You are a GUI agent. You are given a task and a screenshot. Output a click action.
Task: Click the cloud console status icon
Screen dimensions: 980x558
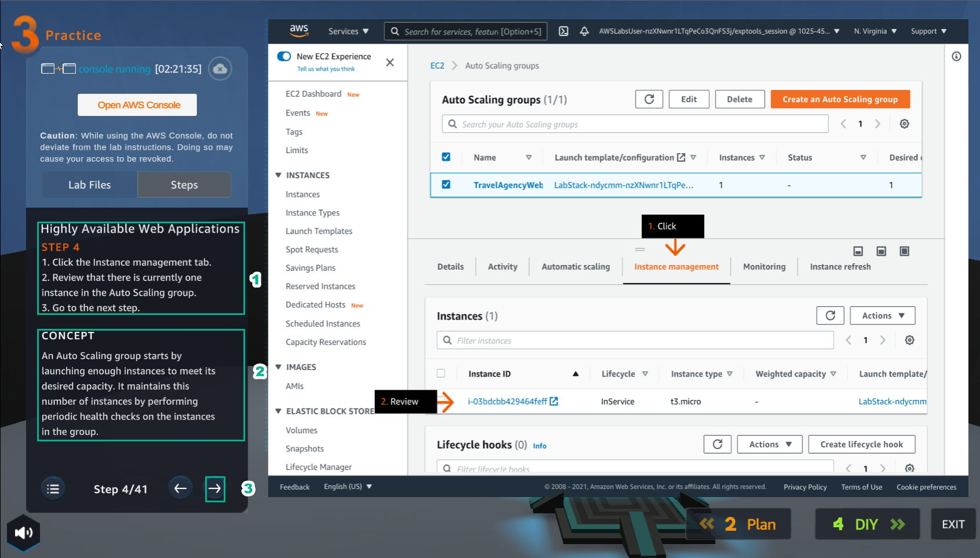(220, 69)
